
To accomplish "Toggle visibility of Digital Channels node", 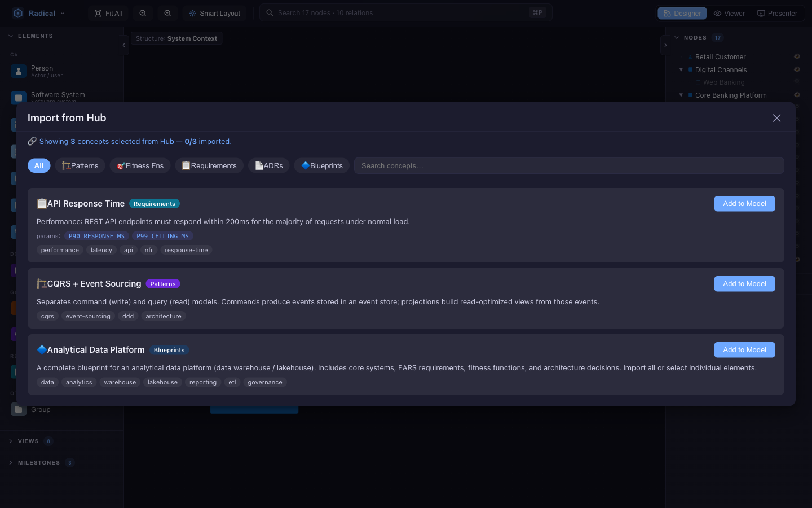I will (x=797, y=69).
